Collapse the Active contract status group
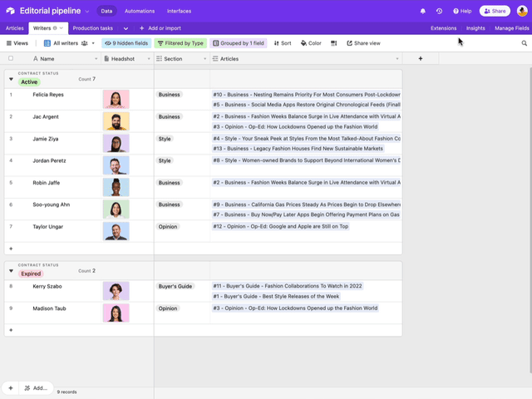Image resolution: width=532 pixels, height=399 pixels. click(x=11, y=79)
